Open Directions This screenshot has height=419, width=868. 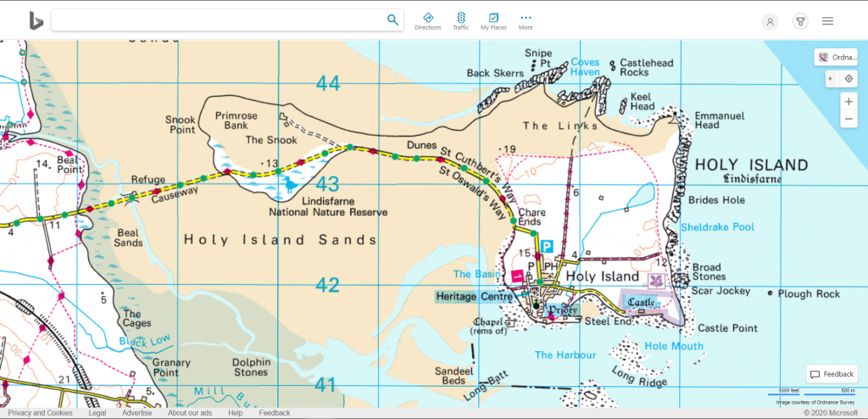428,21
